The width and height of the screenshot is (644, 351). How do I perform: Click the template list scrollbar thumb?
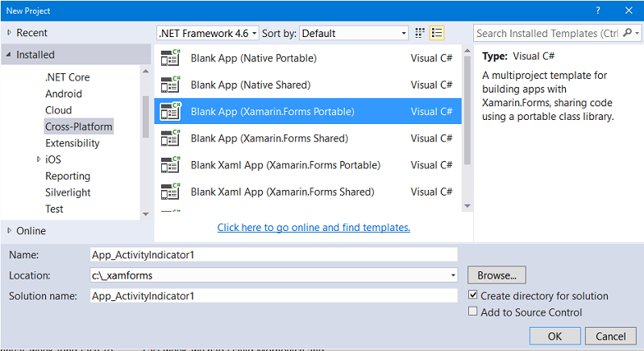click(x=467, y=110)
